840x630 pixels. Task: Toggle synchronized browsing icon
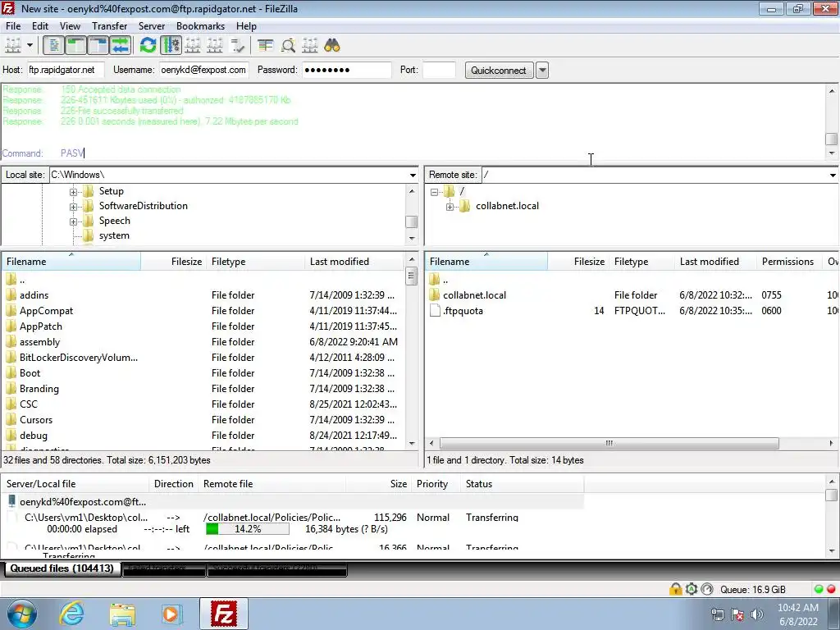(x=309, y=46)
